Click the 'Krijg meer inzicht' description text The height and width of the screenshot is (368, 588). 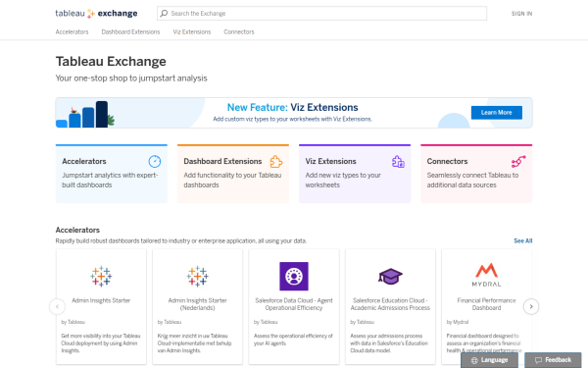195,343
